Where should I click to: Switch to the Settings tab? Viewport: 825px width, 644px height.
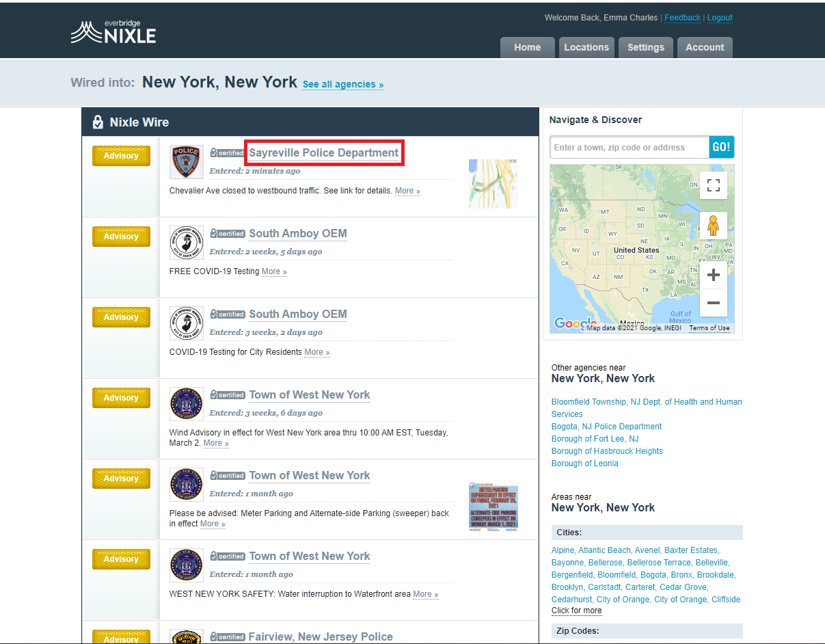coord(646,48)
